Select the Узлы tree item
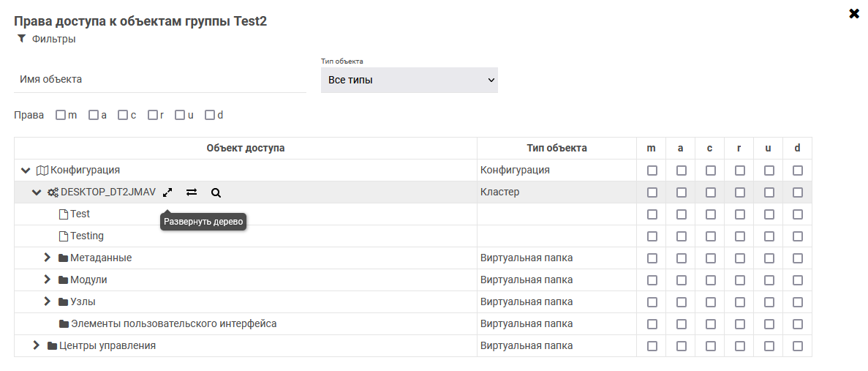868x371 pixels. click(83, 301)
